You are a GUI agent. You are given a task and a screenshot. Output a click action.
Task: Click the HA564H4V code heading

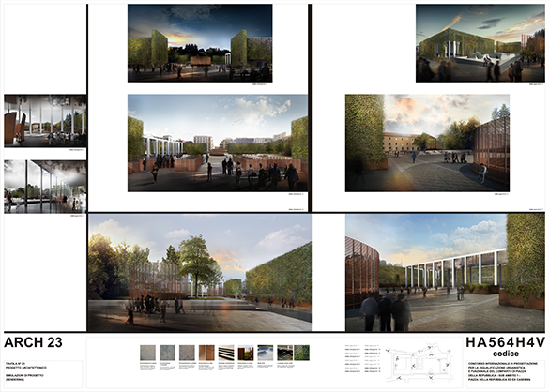[x=506, y=342]
